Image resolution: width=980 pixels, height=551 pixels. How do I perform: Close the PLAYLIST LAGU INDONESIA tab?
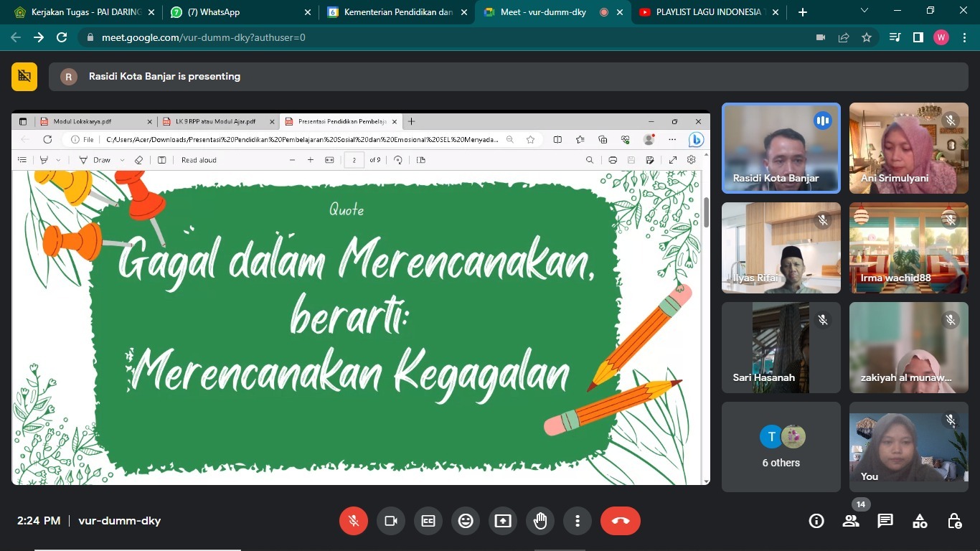point(777,12)
